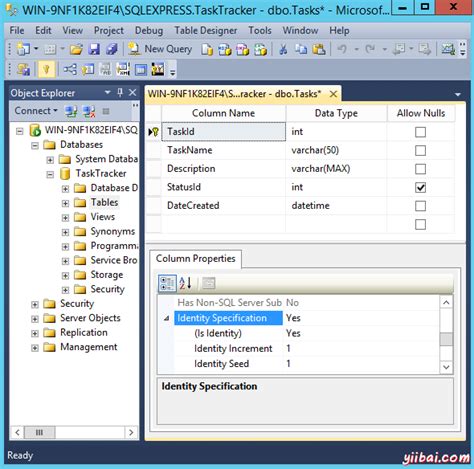Viewport: 474px width, 469px height.
Task: Click the Set Primary Key icon
Action: click(46, 69)
